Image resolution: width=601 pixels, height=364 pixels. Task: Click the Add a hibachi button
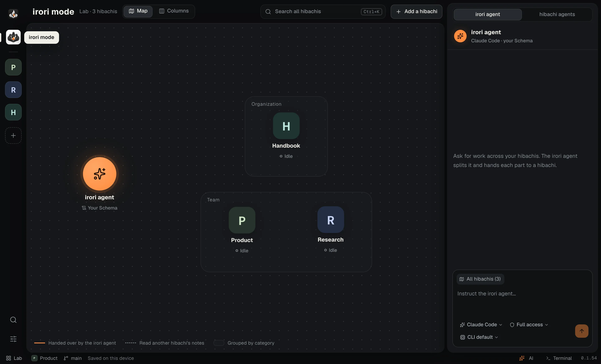tap(416, 11)
